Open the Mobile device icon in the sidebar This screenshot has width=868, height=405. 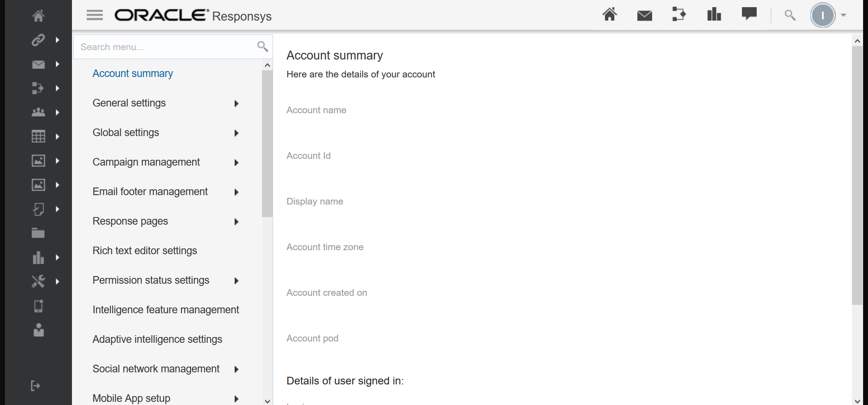point(38,306)
